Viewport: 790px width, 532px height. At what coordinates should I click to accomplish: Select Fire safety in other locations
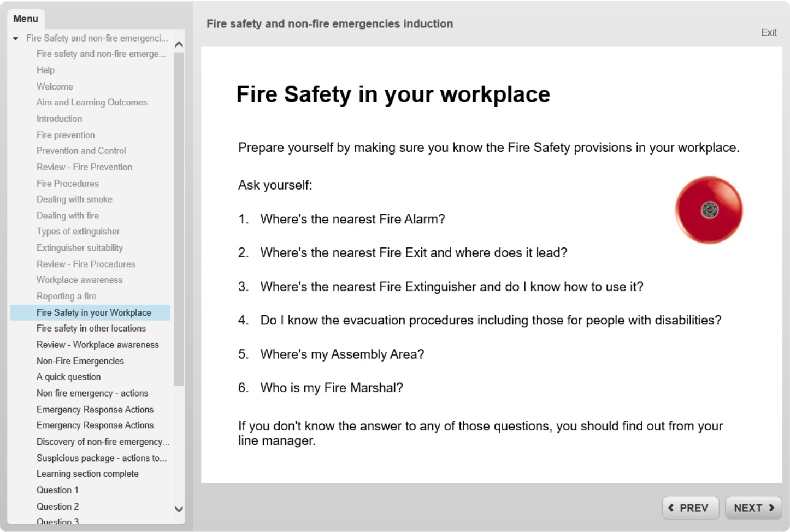click(x=91, y=328)
